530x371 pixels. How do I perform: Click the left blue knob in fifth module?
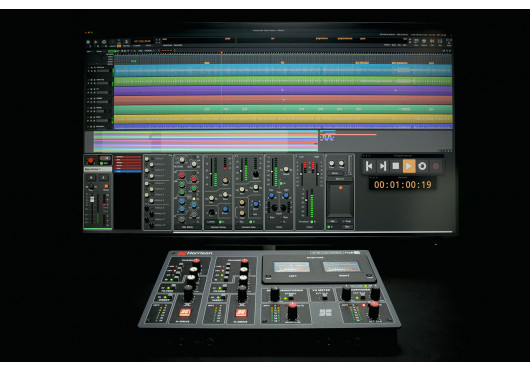pos(271,195)
